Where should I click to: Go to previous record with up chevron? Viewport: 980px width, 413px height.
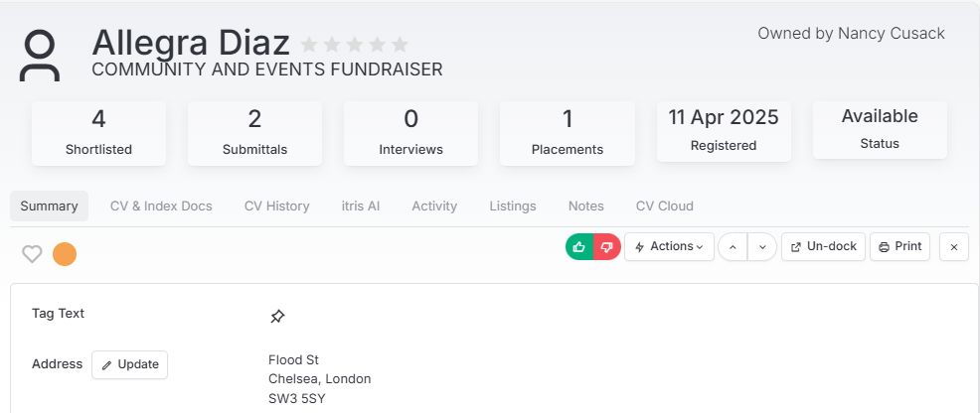click(734, 247)
